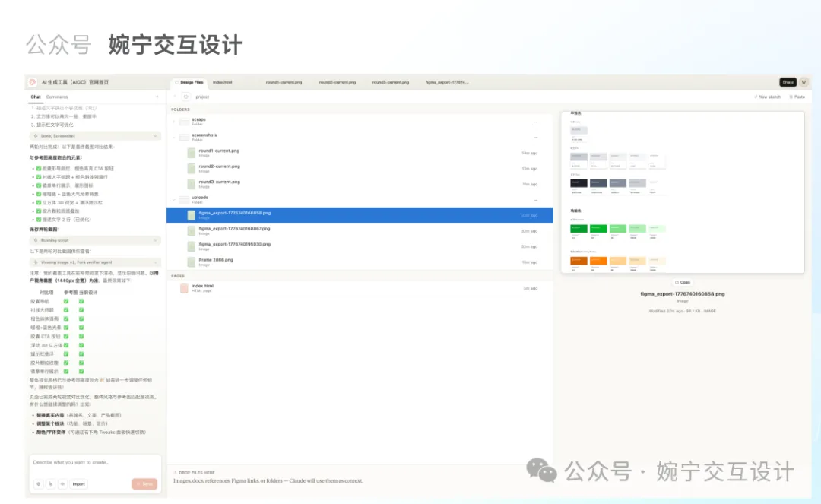Click the back arrow beside the project breadcrumb
This screenshot has height=504, width=821.
pyautogui.click(x=174, y=97)
